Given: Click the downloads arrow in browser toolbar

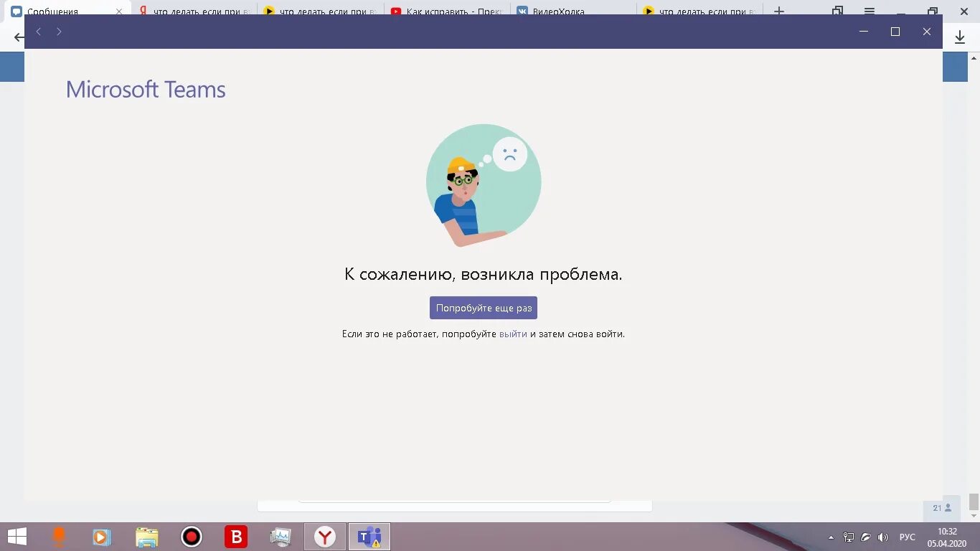Looking at the screenshot, I should (x=960, y=37).
